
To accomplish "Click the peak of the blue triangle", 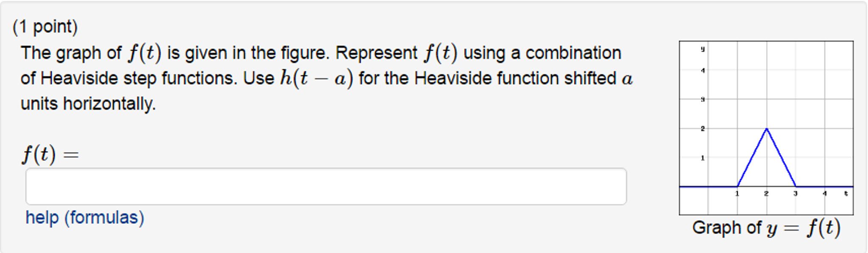I will click(767, 128).
